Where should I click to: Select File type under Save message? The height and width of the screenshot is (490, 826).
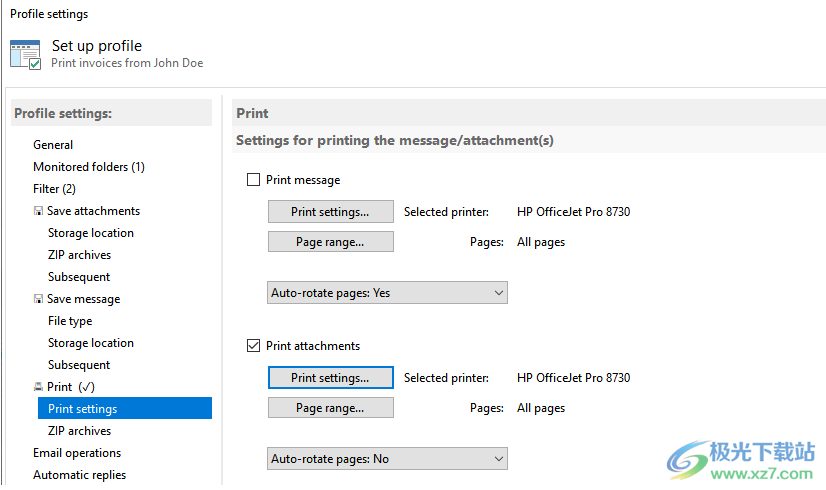(x=70, y=321)
